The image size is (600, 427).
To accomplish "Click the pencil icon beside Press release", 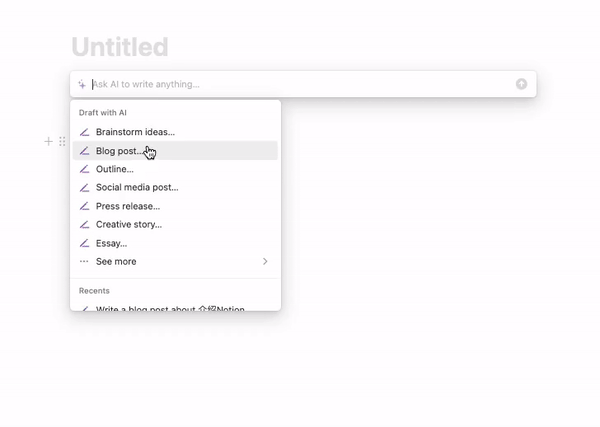I will click(85, 206).
